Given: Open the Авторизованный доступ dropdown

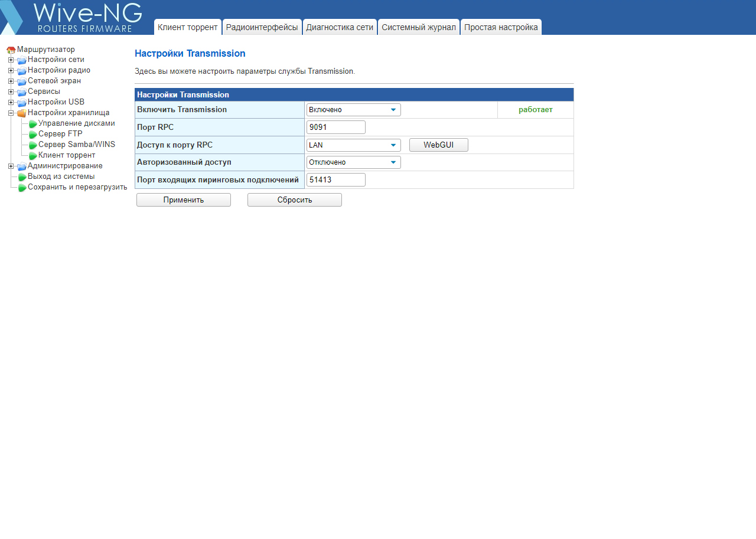Looking at the screenshot, I should pyautogui.click(x=354, y=162).
